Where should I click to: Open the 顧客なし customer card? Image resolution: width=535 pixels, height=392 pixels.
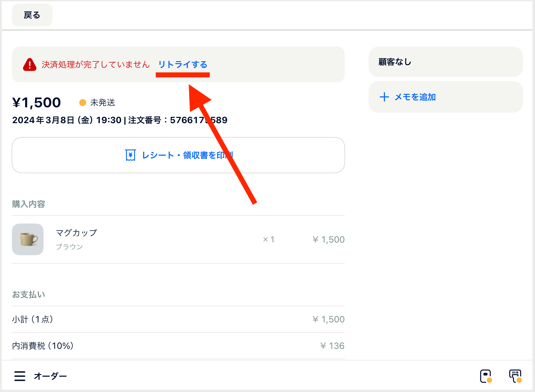click(446, 62)
